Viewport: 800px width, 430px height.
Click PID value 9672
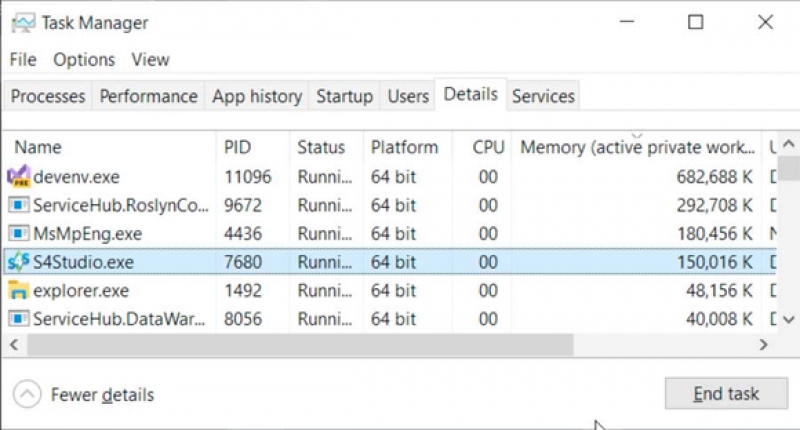243,206
